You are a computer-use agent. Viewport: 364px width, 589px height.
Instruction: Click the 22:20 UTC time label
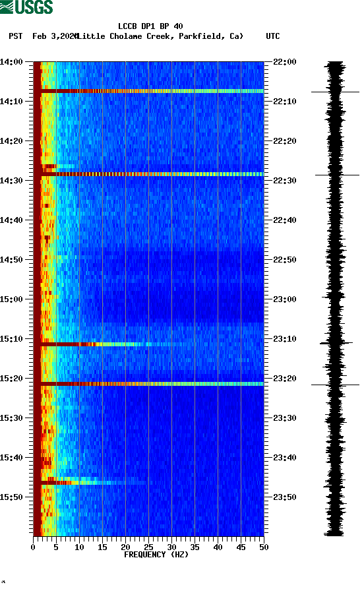[285, 141]
